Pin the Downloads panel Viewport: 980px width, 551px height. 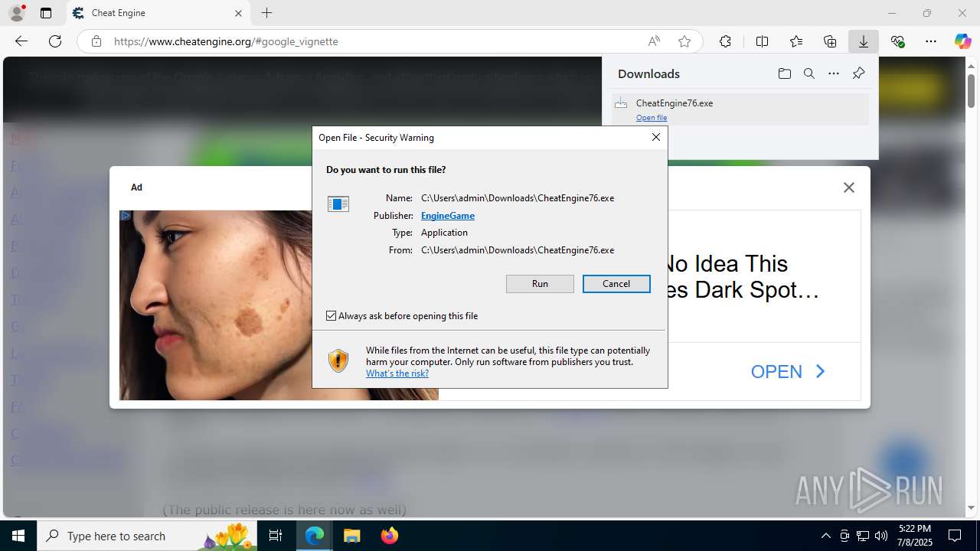pos(858,73)
